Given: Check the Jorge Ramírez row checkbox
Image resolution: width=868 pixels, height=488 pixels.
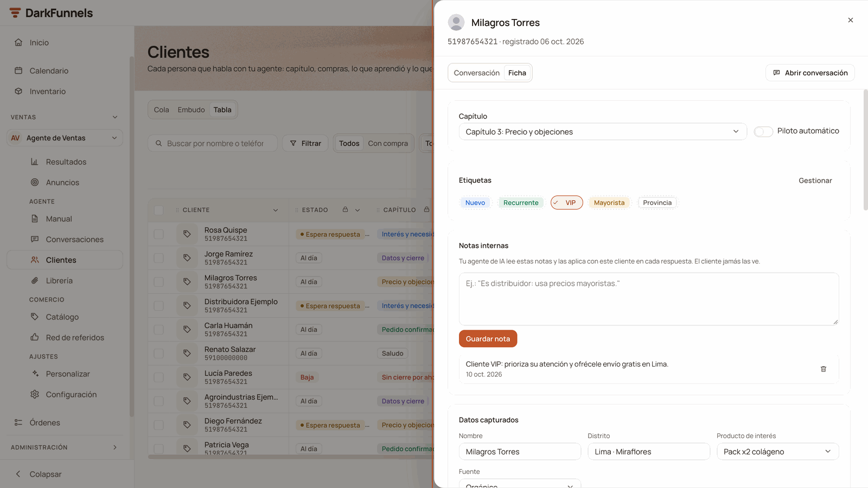Looking at the screenshot, I should tap(158, 258).
